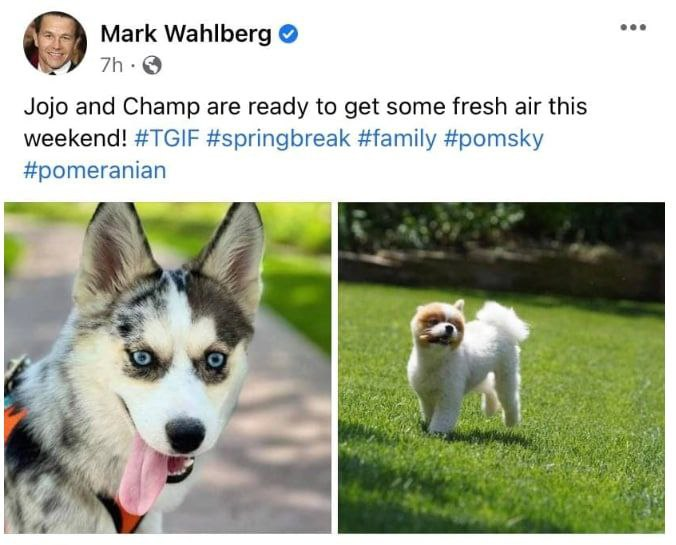Click the word "Champ" in the caption
The height and width of the screenshot is (545, 676).
point(161,107)
